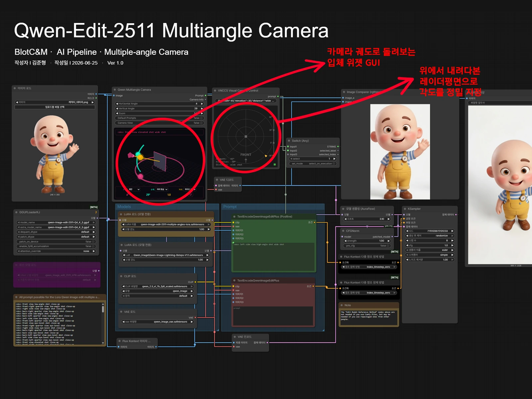The width and height of the screenshot is (532, 399).
Task: Open the 아이 레벨 vertical preset dropdown
Action: (x=162, y=190)
